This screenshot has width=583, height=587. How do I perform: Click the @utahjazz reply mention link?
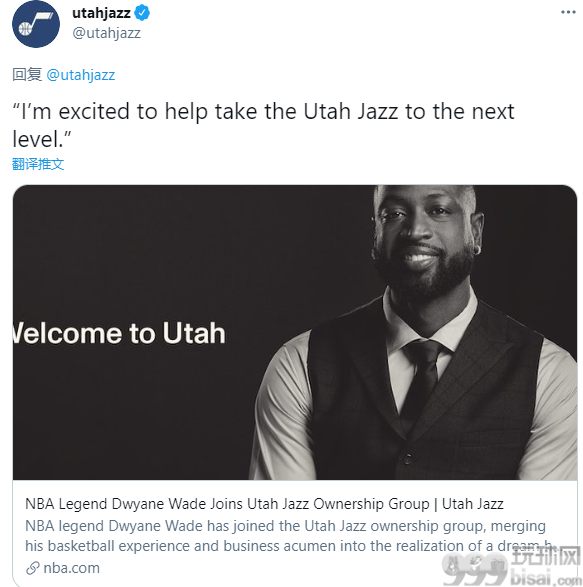[x=81, y=75]
